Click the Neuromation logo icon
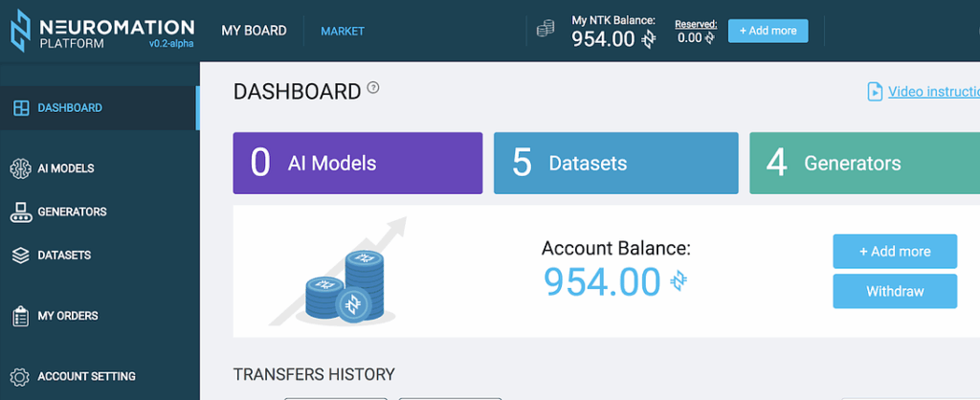Screen dimensions: 980x400 tap(20, 31)
